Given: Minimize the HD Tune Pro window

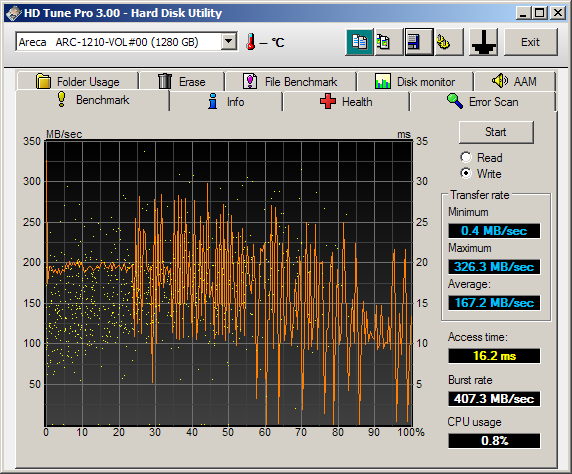Looking at the screenshot, I should pyautogui.click(x=523, y=14).
